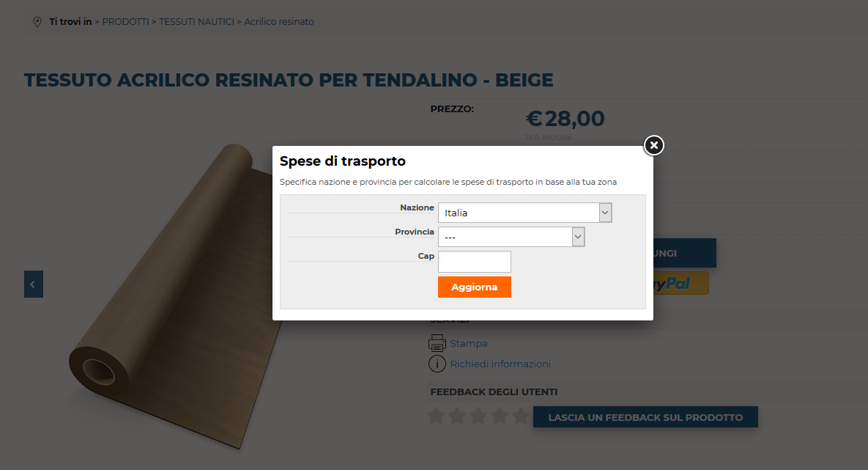Select Acrilico resinato breadcrumb item
Viewport: 868px width, 470px height.
(279, 22)
